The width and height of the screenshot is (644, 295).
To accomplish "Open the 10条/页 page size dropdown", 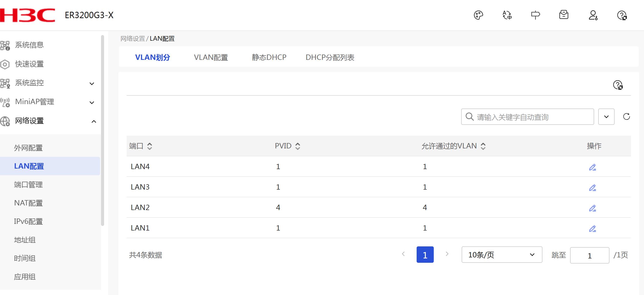I will click(x=502, y=255).
